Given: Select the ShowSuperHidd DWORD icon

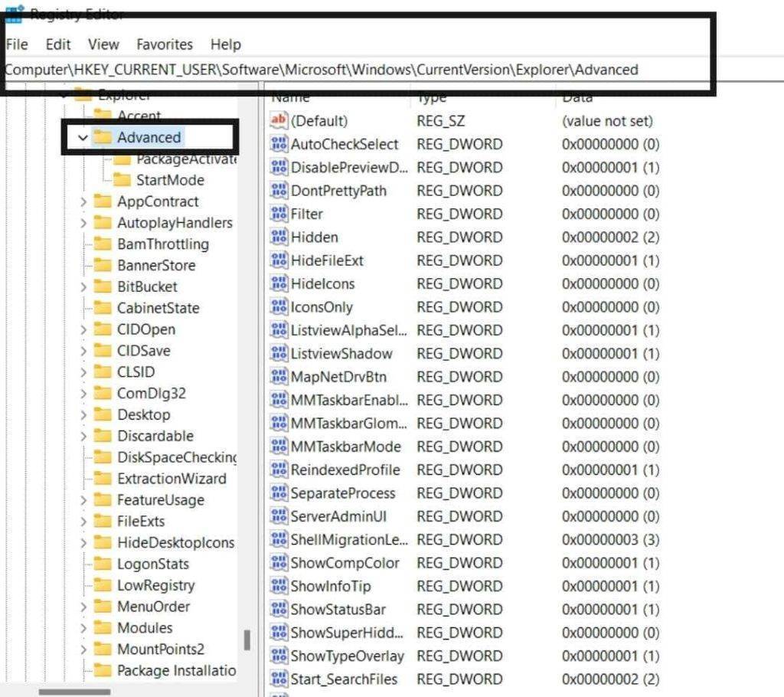Looking at the screenshot, I should [279, 632].
